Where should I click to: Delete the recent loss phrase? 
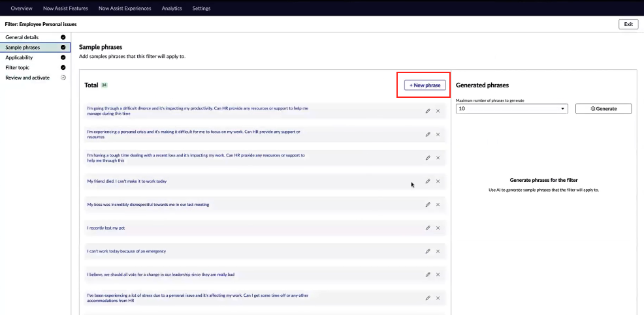(438, 158)
